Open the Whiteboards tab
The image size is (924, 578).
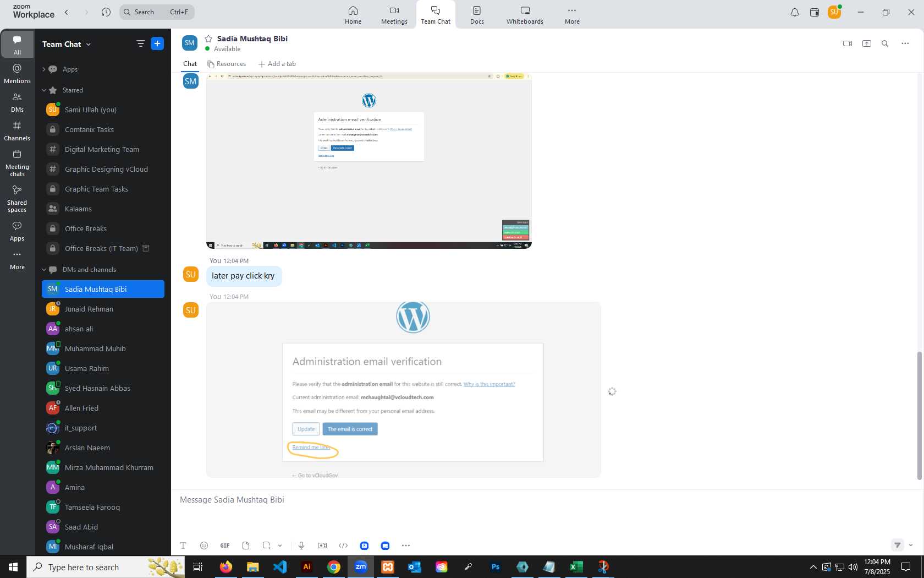tap(525, 15)
